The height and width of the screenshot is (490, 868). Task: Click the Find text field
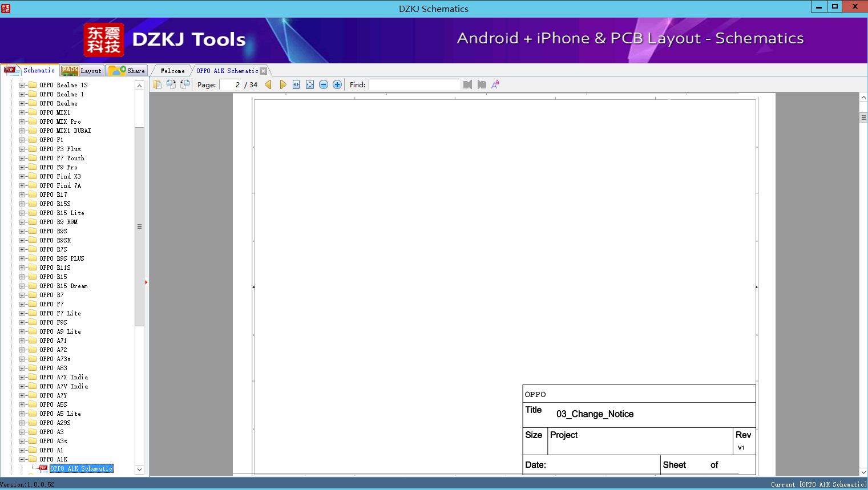(414, 84)
